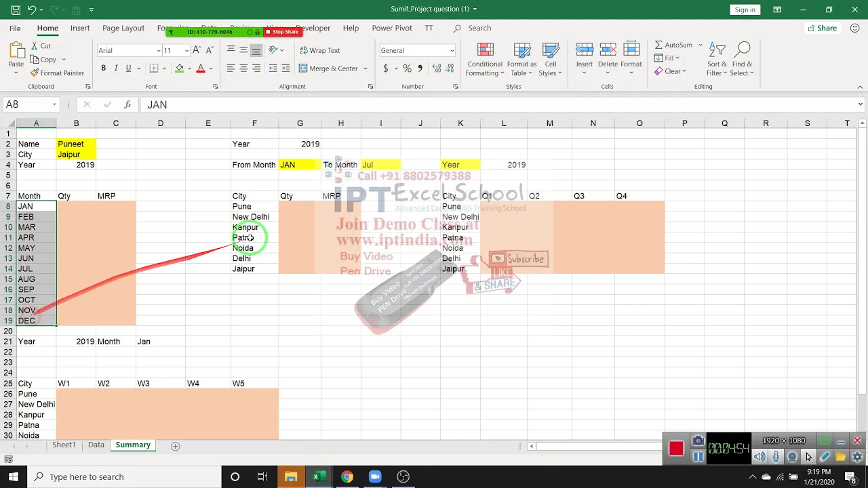Click the Copy button
Screen dimensions: 868x488
coord(44,60)
